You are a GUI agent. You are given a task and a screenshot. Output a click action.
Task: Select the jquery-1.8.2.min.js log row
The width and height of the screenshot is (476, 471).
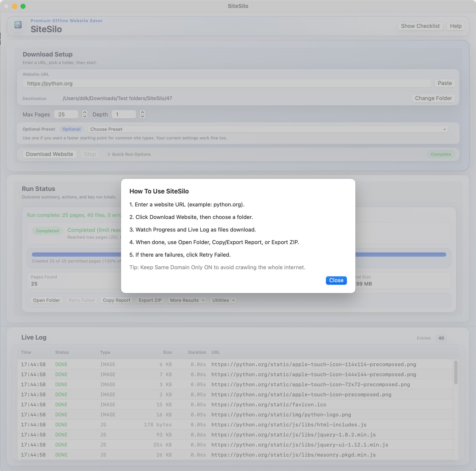235,435
